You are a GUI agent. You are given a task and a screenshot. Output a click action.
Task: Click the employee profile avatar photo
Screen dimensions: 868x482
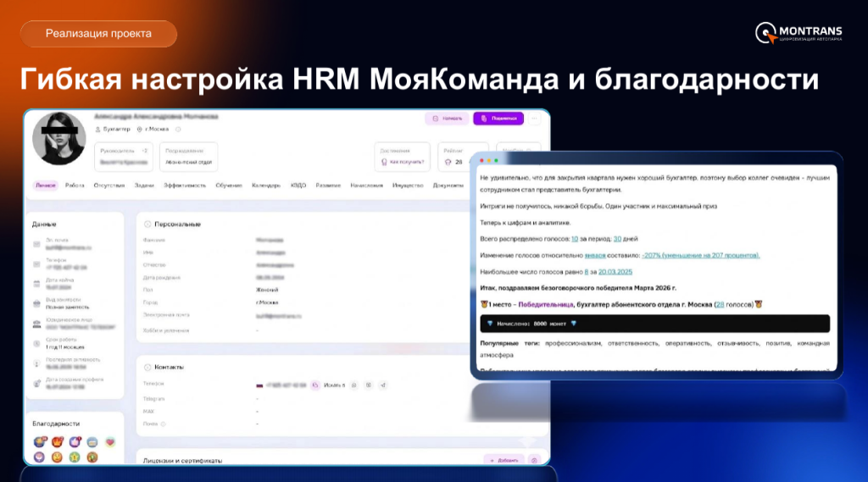tap(59, 139)
